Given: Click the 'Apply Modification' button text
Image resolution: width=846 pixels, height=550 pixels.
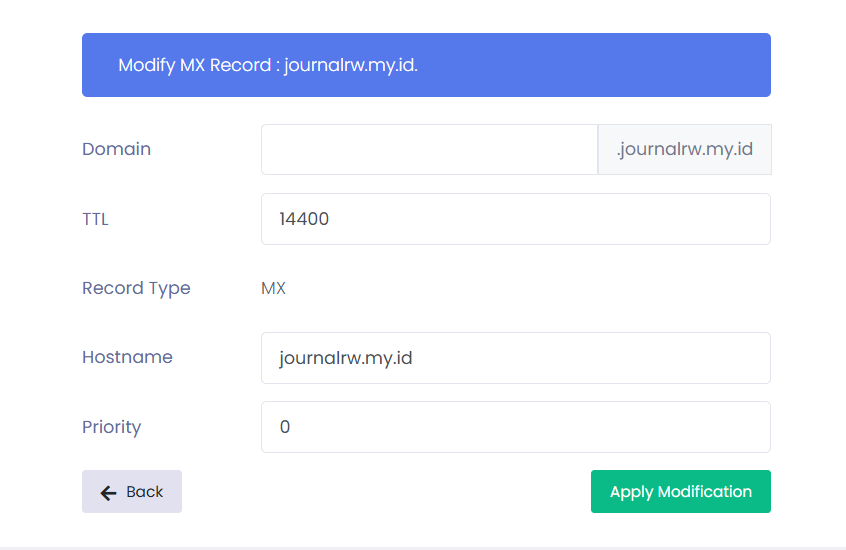Looking at the screenshot, I should (x=680, y=491).
